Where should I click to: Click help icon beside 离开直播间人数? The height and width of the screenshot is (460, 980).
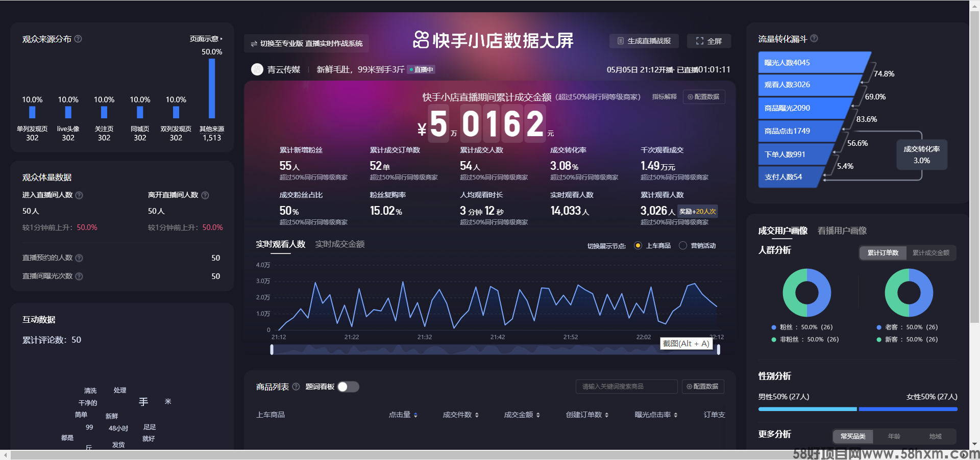pyautogui.click(x=205, y=195)
